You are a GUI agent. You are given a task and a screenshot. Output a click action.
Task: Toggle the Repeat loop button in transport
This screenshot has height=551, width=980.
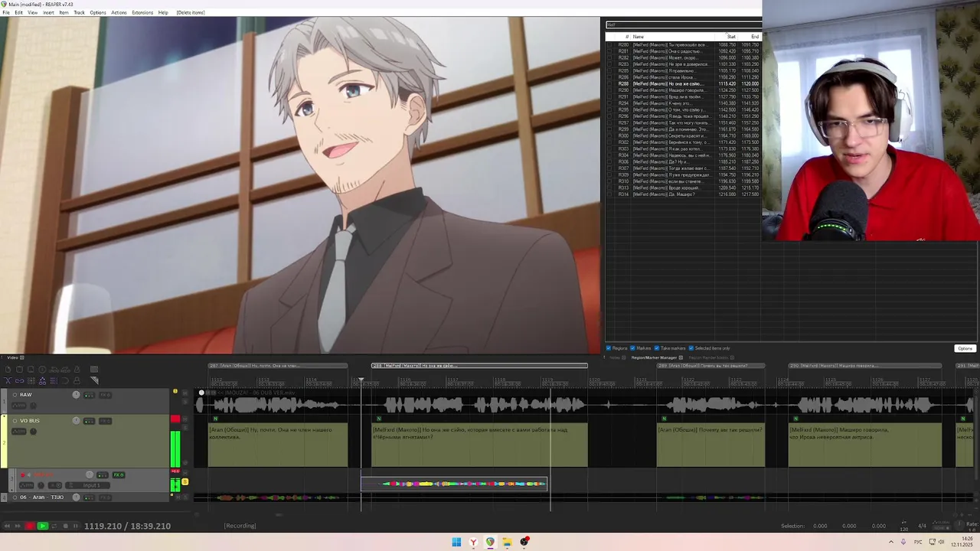pyautogui.click(x=54, y=526)
